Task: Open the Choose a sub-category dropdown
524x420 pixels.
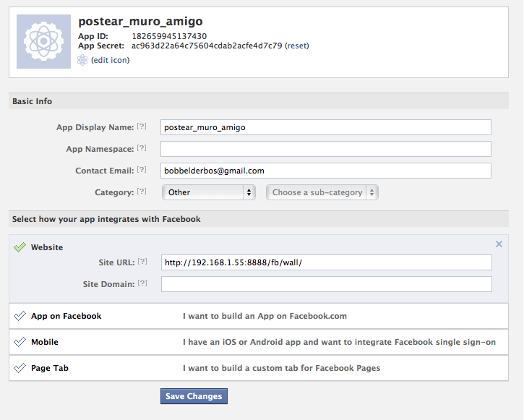Action: point(322,192)
